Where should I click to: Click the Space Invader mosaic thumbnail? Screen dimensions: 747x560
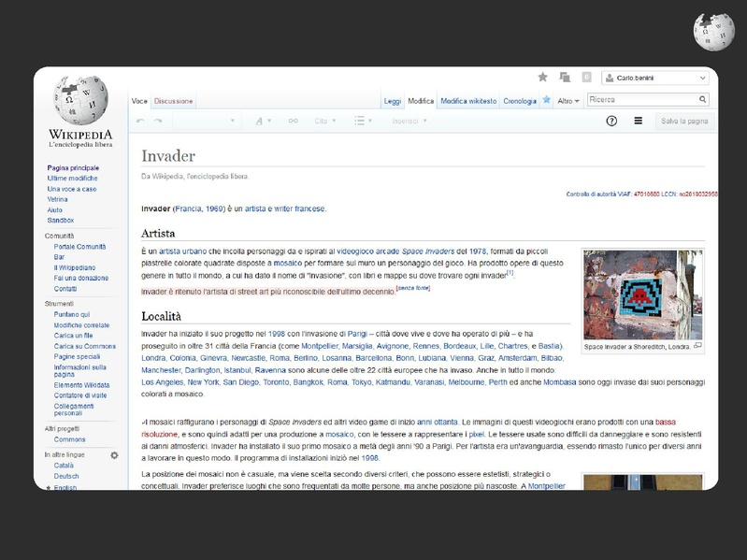click(x=642, y=294)
